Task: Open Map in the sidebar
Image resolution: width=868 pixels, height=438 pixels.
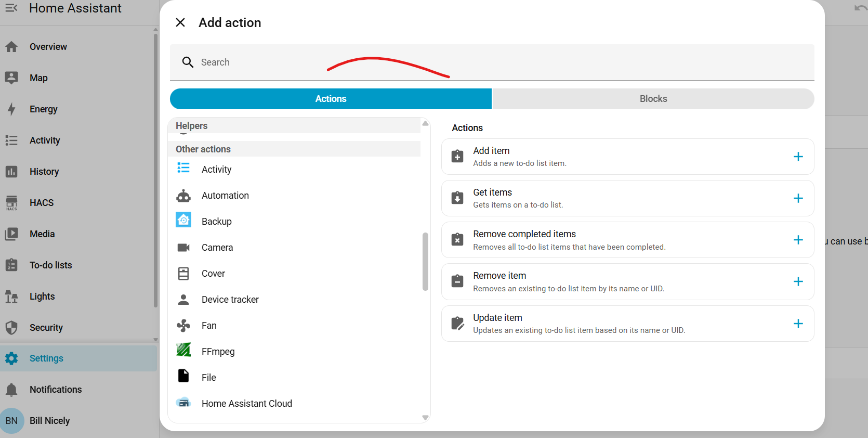Action: click(78, 78)
